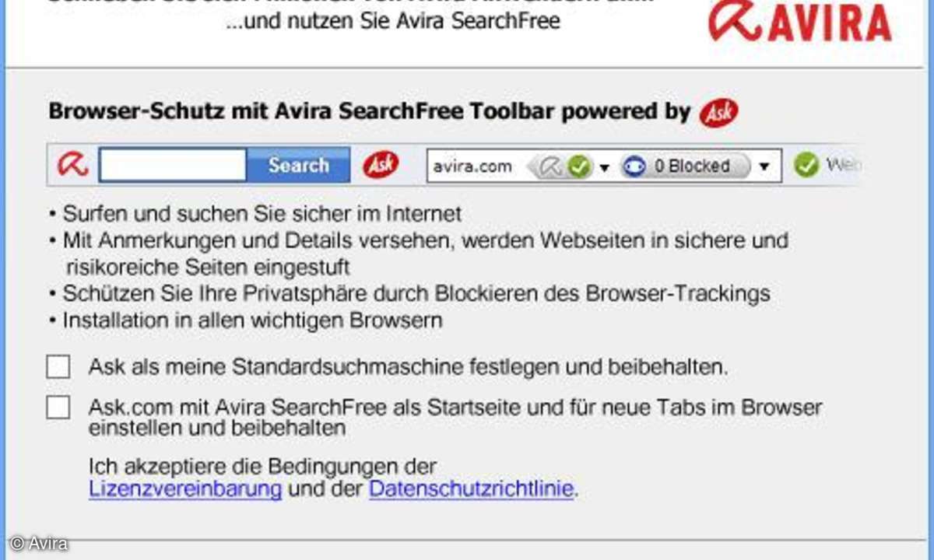Click the green checkmark Web icon
The height and width of the screenshot is (560, 934).
pos(806,165)
